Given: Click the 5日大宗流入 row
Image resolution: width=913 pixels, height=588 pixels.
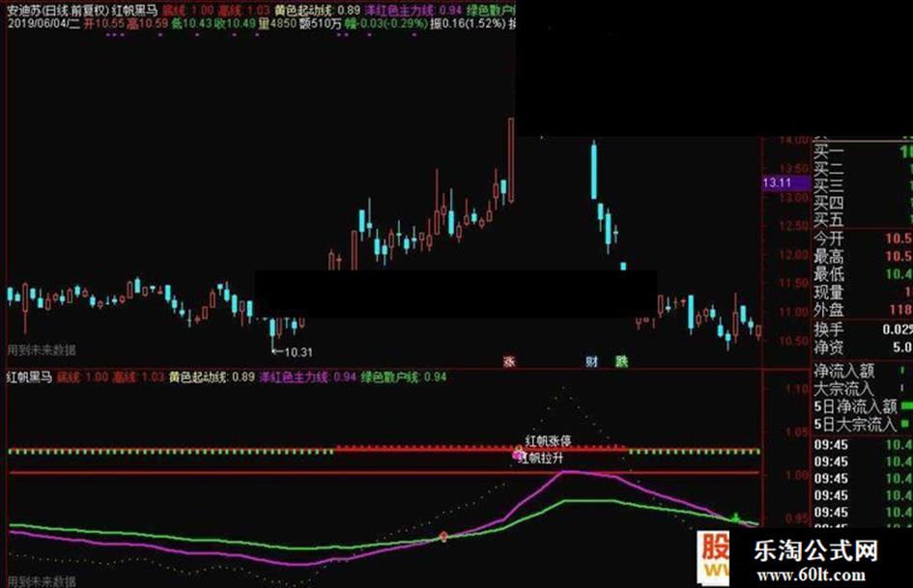Looking at the screenshot, I should coord(863,425).
